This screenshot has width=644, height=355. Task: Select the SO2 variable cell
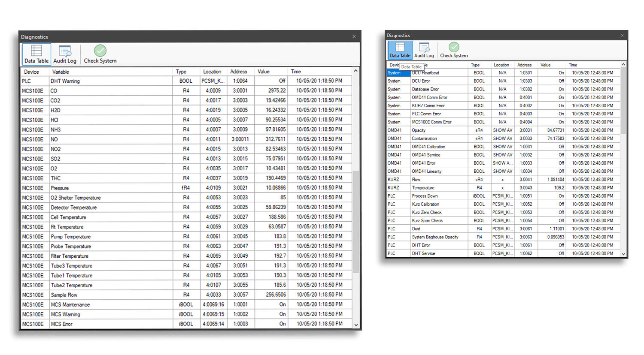[x=111, y=159]
